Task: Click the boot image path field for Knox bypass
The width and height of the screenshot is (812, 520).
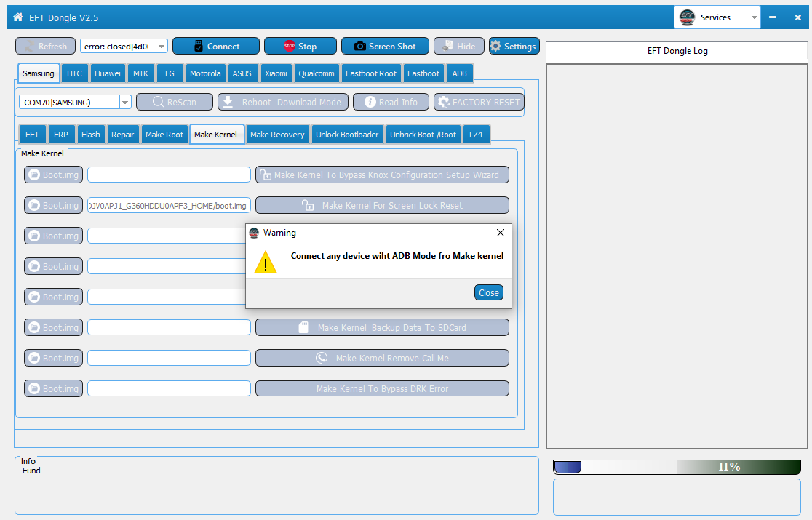Action: point(169,175)
